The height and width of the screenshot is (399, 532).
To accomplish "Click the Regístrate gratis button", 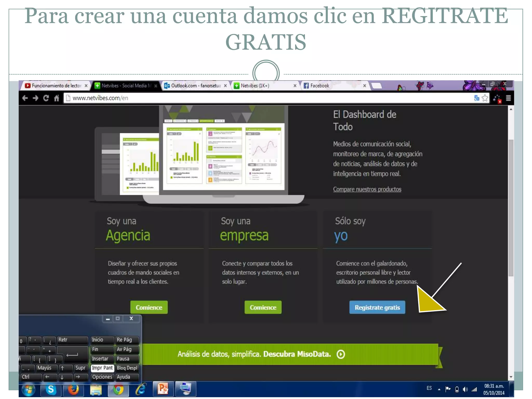I will coord(377,308).
